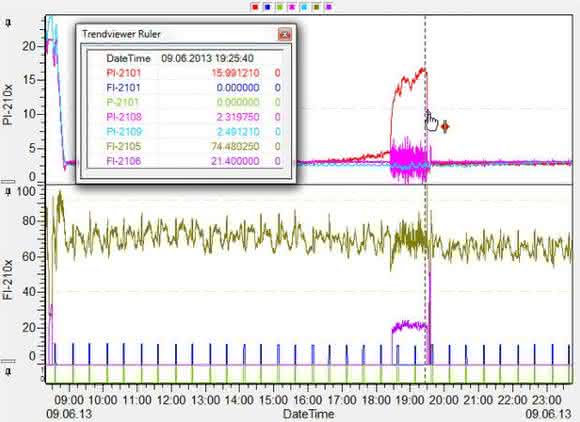Click the purple FI-2106 plateau near 19:00
The height and width of the screenshot is (422, 580).
409,325
